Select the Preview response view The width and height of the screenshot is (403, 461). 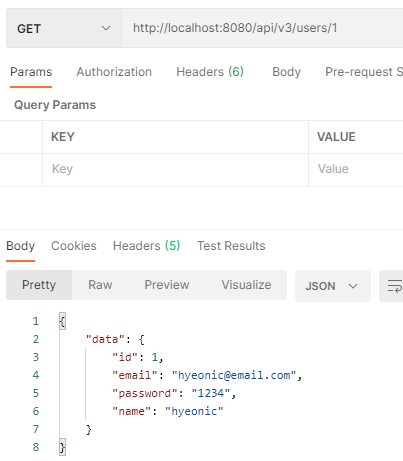tap(167, 285)
